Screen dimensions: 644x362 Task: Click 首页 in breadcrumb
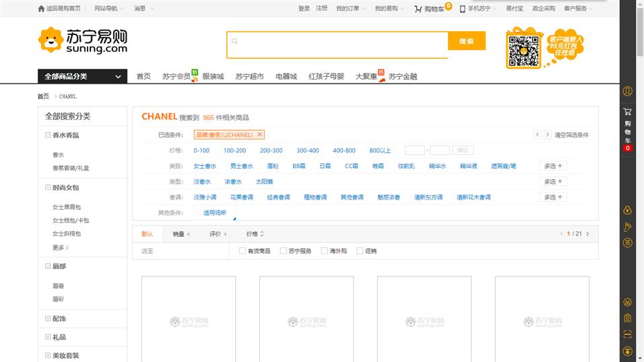point(43,96)
